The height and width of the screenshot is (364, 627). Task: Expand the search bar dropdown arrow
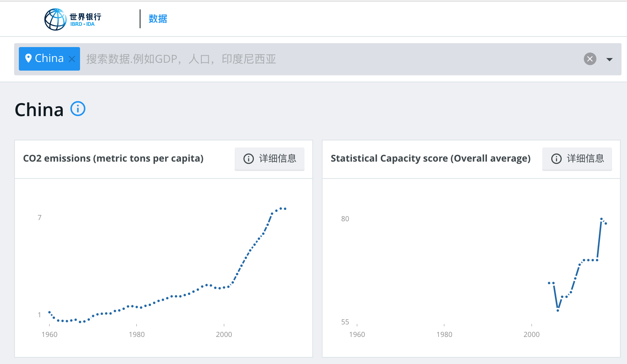(609, 59)
